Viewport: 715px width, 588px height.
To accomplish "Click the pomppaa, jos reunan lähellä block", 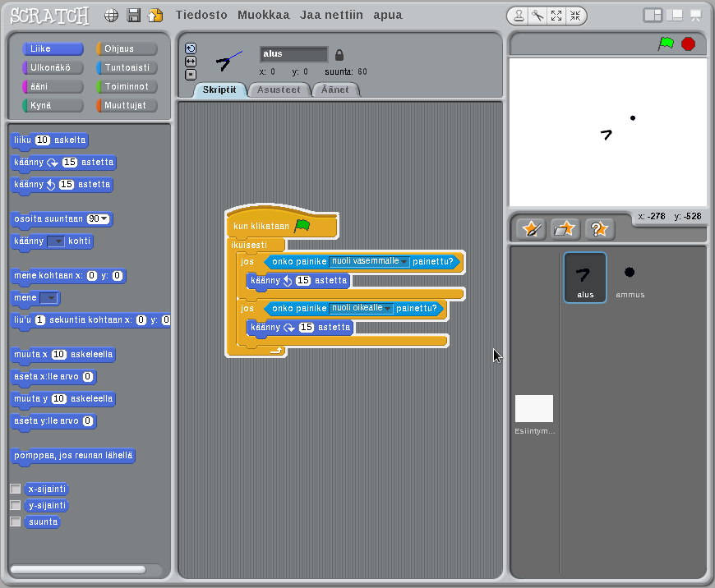I will (x=73, y=456).
